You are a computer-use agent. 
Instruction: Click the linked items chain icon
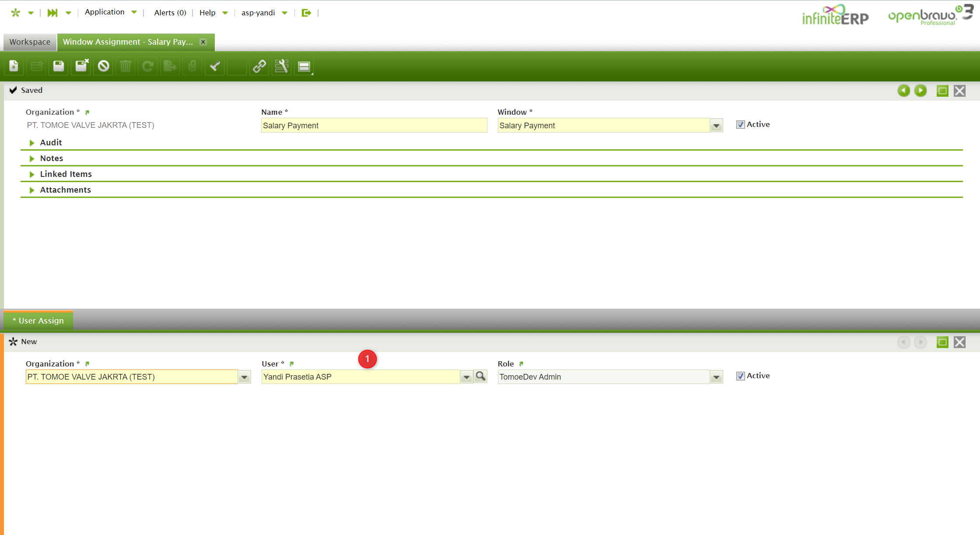259,66
